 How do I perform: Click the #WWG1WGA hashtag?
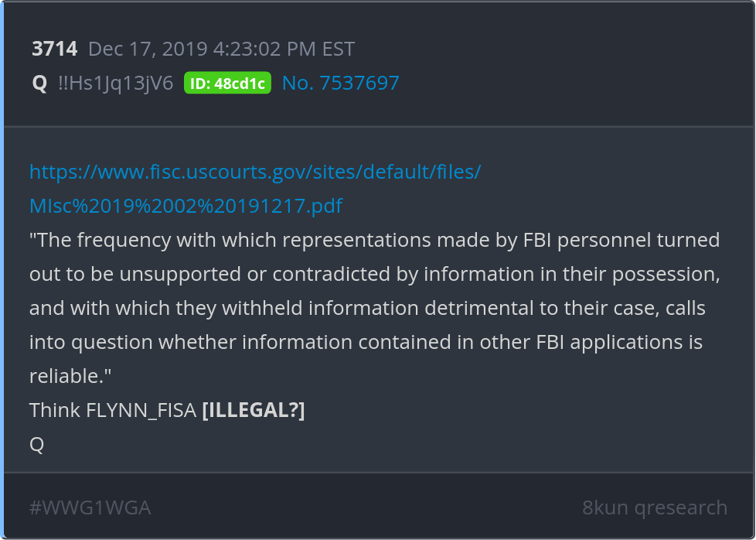[90, 508]
